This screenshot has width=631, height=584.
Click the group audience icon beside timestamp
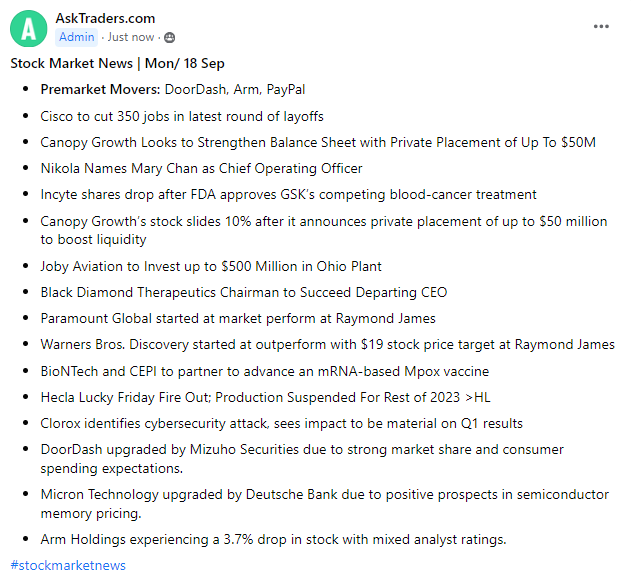(x=169, y=37)
